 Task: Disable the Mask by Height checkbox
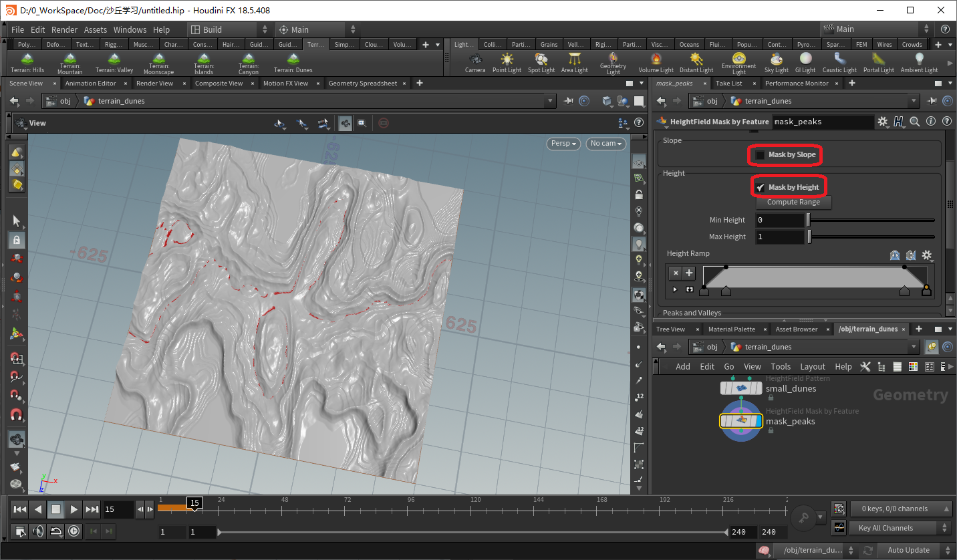point(760,188)
